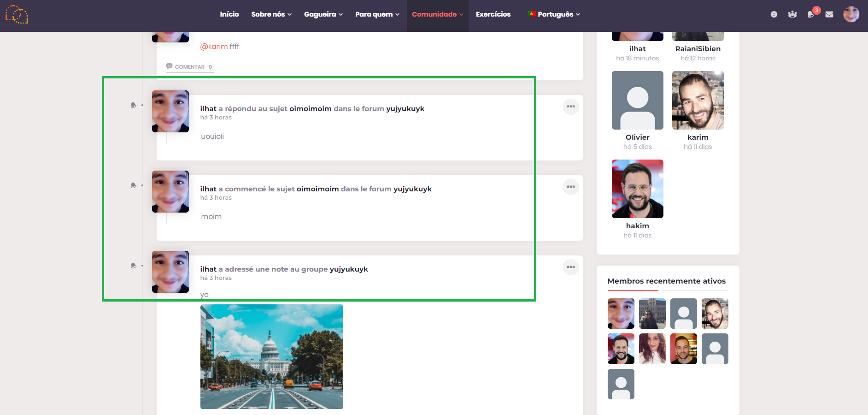Viewport: 868px width, 415px height.
Task: Click ilhat's face thumbnail in Membros recentemente ativos
Action: coord(621,314)
